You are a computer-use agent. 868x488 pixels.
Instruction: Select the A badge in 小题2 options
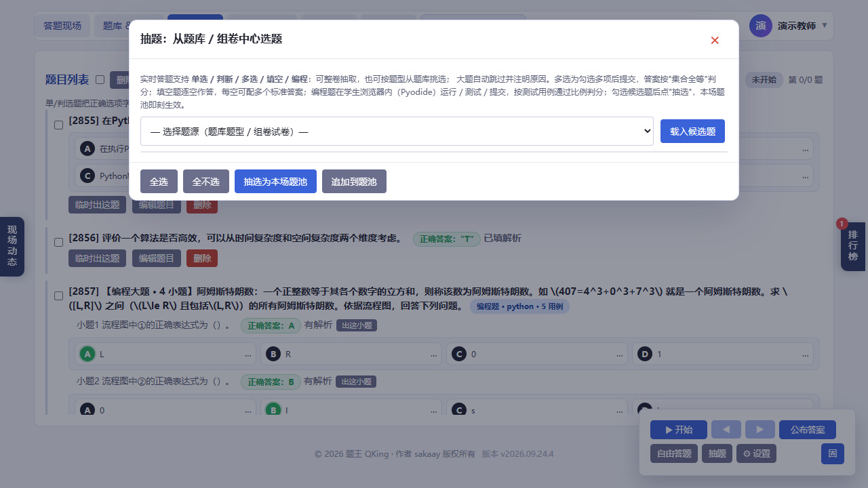point(87,410)
